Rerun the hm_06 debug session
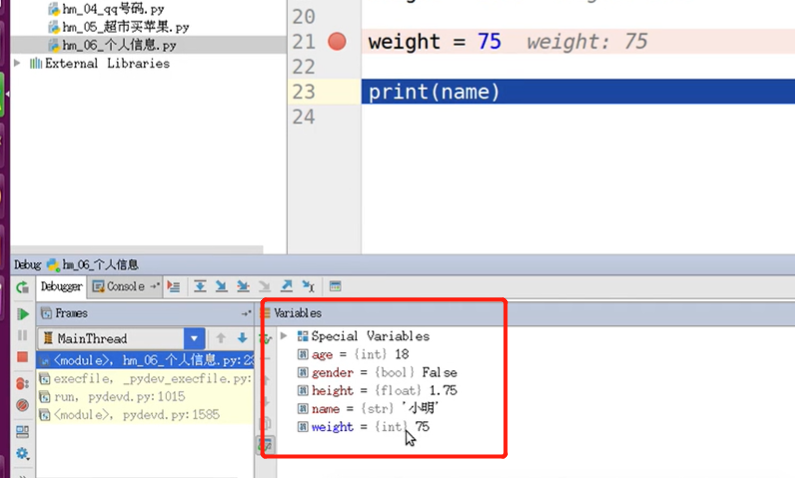Screen dimensions: 795x478 [22, 287]
